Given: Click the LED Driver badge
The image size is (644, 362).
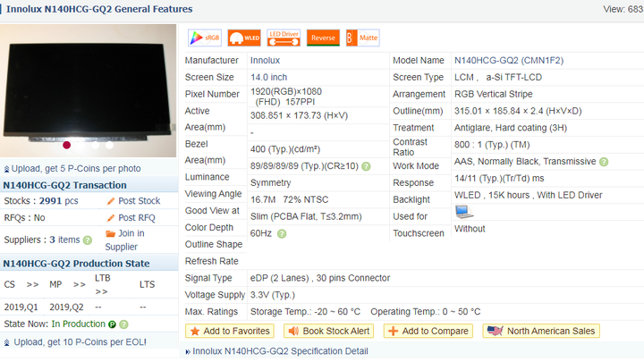Looking at the screenshot, I should (x=284, y=38).
